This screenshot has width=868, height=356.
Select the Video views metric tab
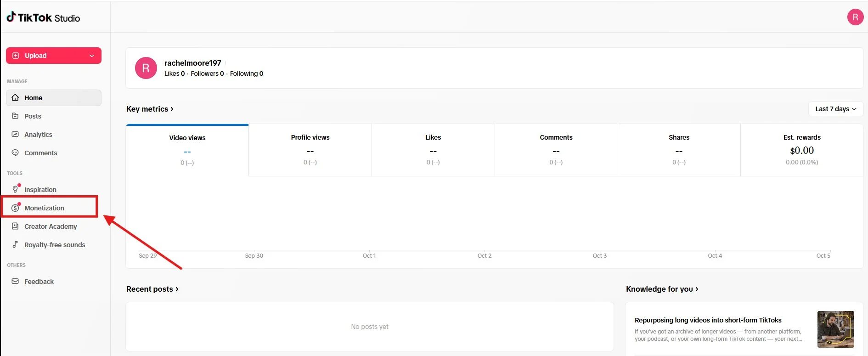pyautogui.click(x=187, y=150)
